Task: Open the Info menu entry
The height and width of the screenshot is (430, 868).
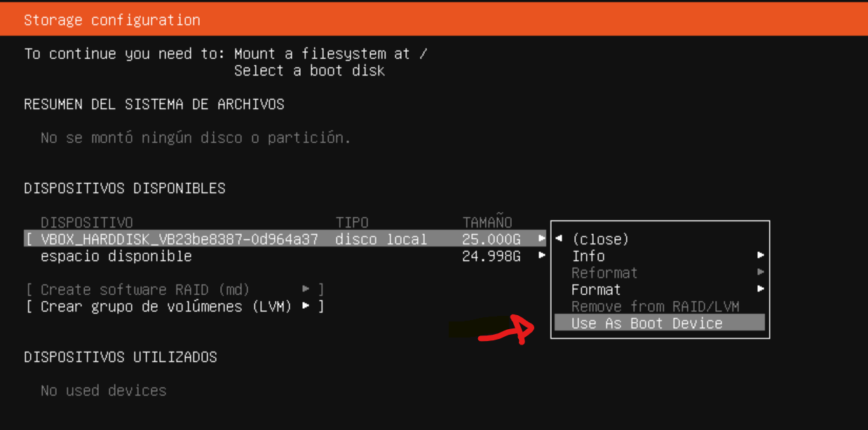Action: coord(588,256)
